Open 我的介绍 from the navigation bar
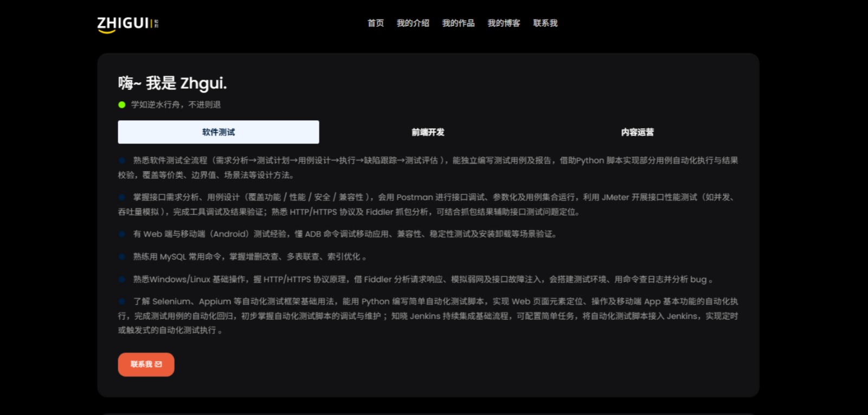This screenshot has height=415, width=868. [x=413, y=23]
